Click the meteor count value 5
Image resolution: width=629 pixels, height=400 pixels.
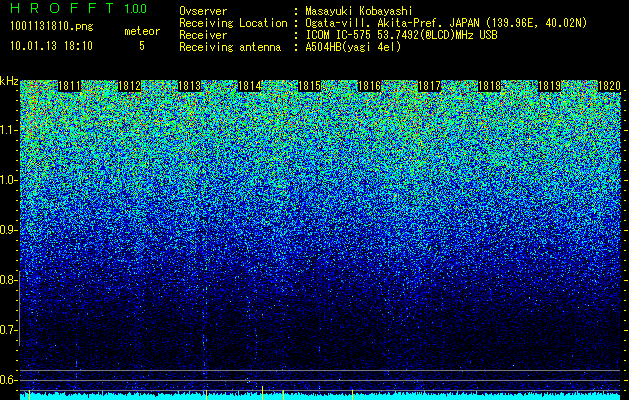click(x=142, y=46)
